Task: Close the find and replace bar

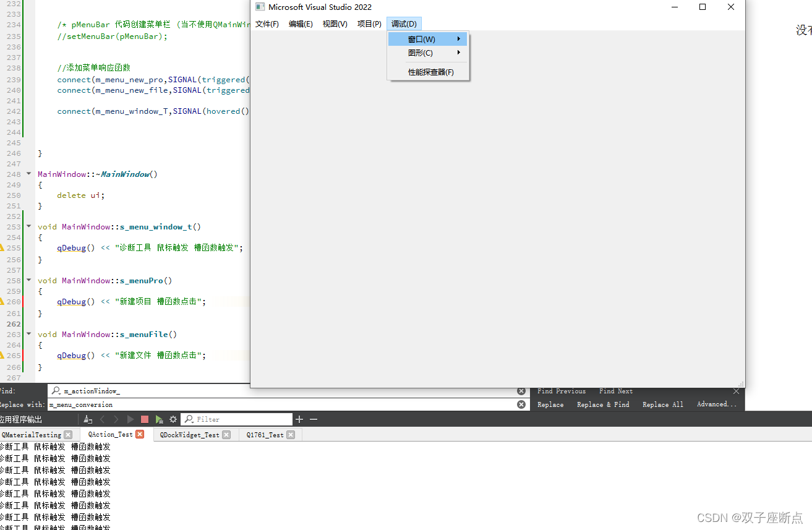Action: (736, 391)
